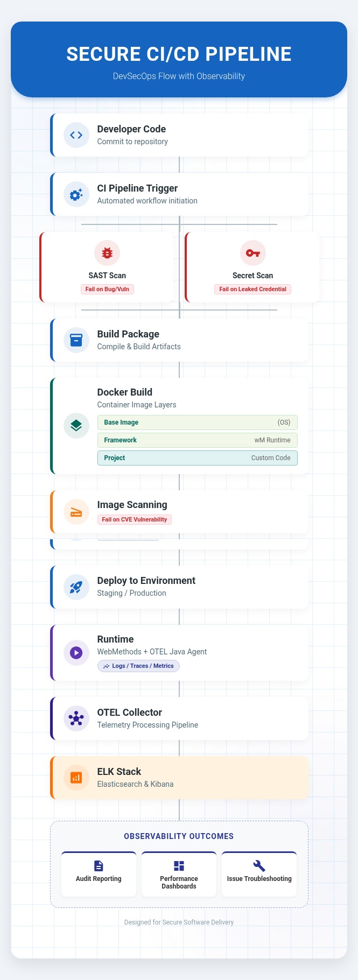Click the Designed for Secure Software Delivery footer

click(179, 922)
